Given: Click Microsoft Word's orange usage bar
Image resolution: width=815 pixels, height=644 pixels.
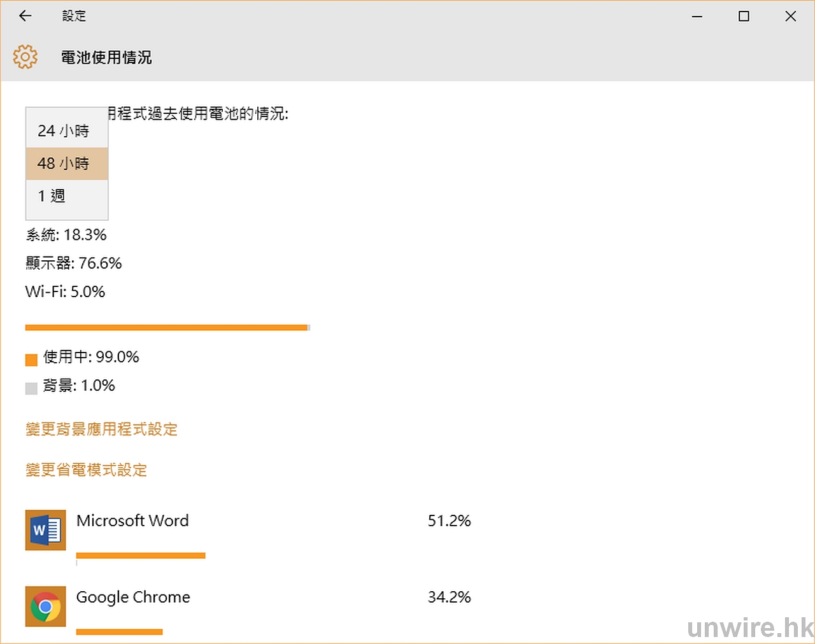Looking at the screenshot, I should point(141,556).
